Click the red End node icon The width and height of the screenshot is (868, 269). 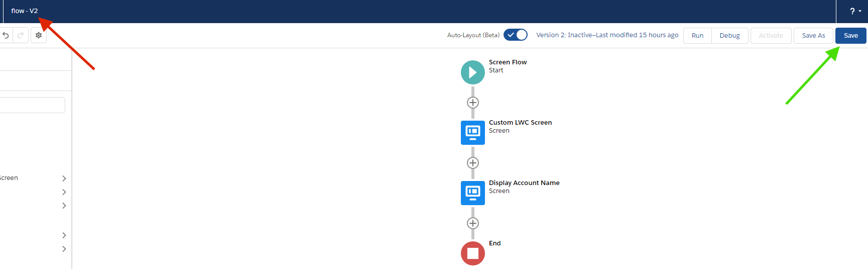point(472,253)
